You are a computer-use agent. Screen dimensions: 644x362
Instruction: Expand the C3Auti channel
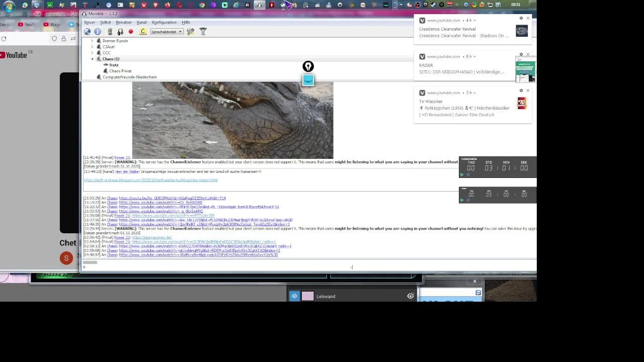[93, 47]
